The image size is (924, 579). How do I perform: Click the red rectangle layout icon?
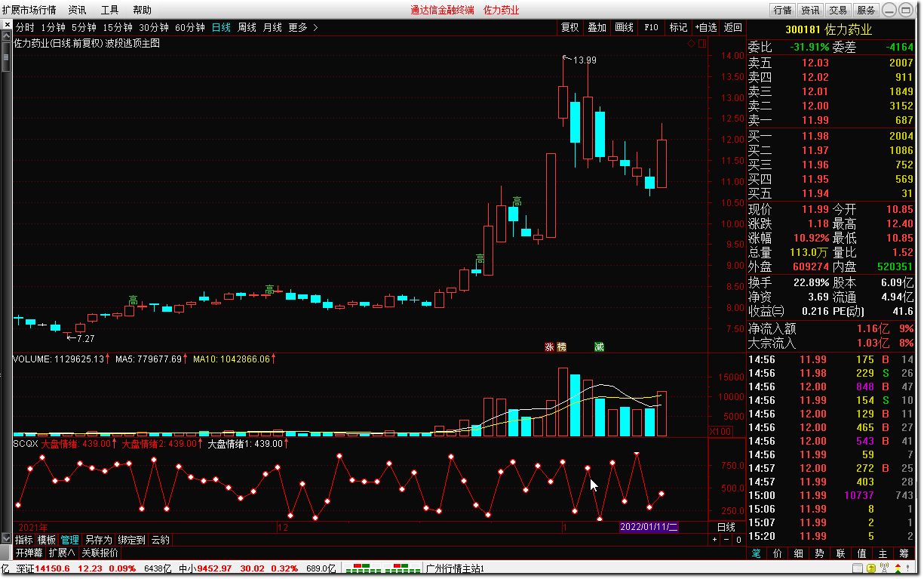point(701,43)
